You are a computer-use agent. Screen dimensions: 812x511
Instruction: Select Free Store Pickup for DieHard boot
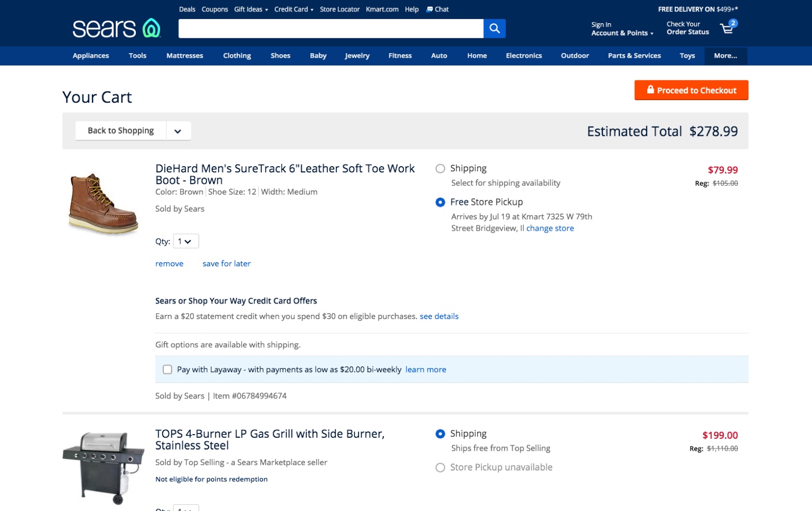pos(440,202)
